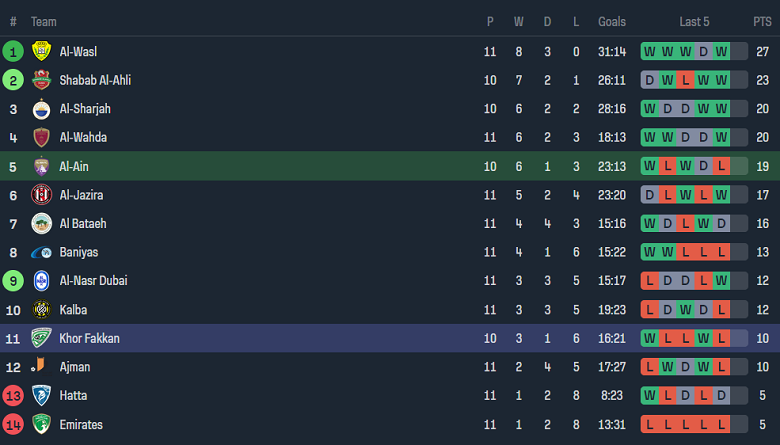780x445 pixels.
Task: Sort table by the PTS column header
Action: click(762, 21)
